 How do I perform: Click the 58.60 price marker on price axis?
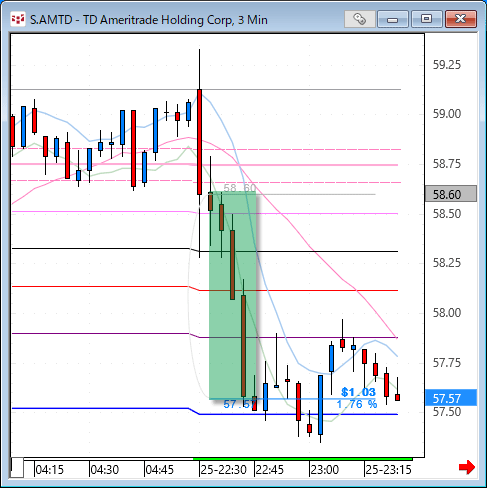tap(451, 194)
